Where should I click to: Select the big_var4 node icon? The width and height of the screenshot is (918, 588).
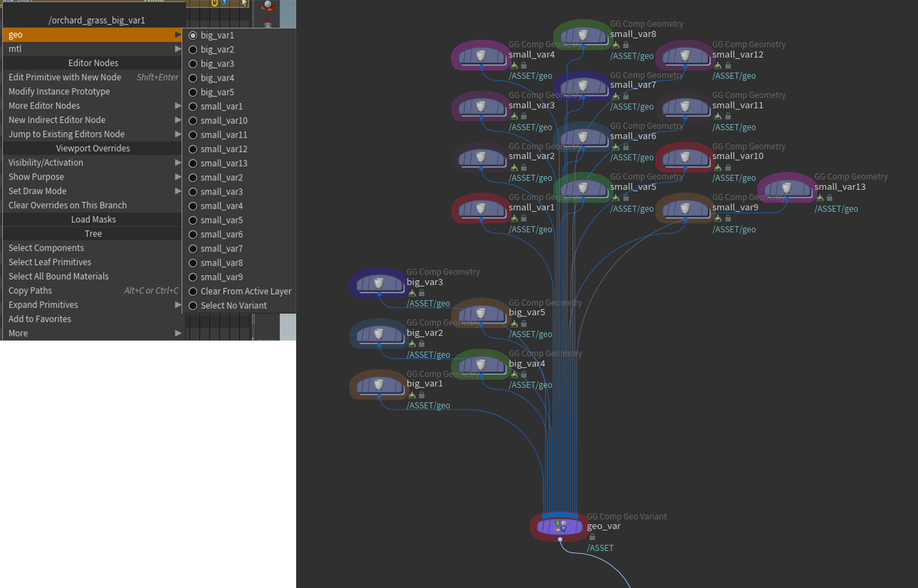pyautogui.click(x=481, y=365)
